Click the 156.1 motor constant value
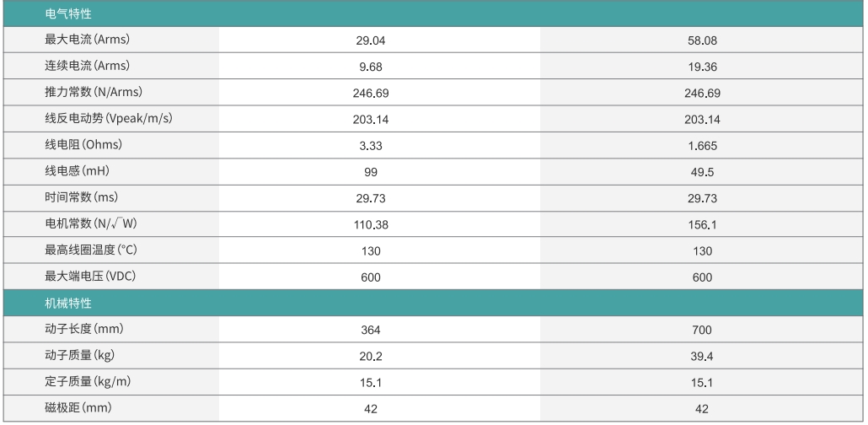Screen dimensions: 868x425 point(702,225)
